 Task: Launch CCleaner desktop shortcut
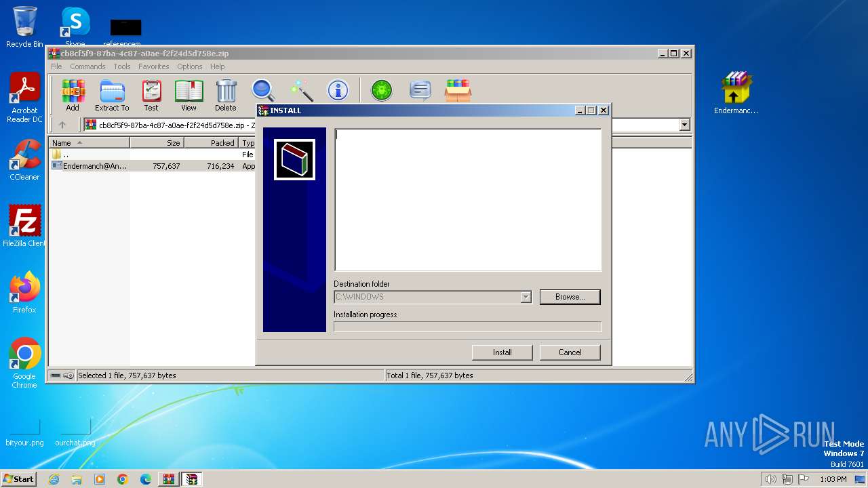pyautogui.click(x=24, y=160)
